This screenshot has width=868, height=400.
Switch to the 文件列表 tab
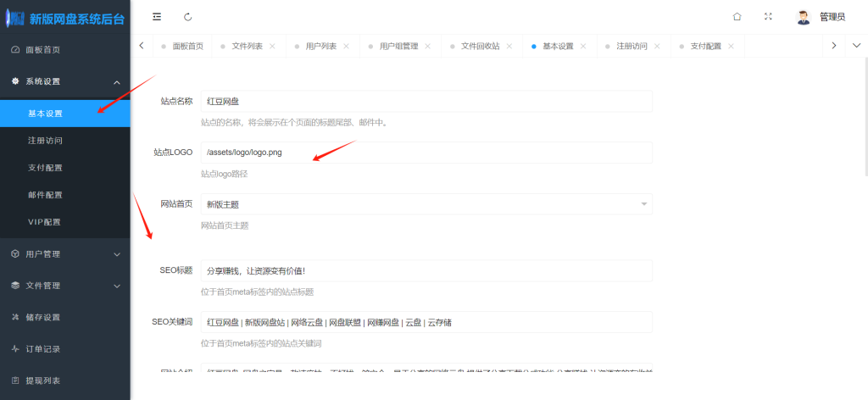(247, 46)
